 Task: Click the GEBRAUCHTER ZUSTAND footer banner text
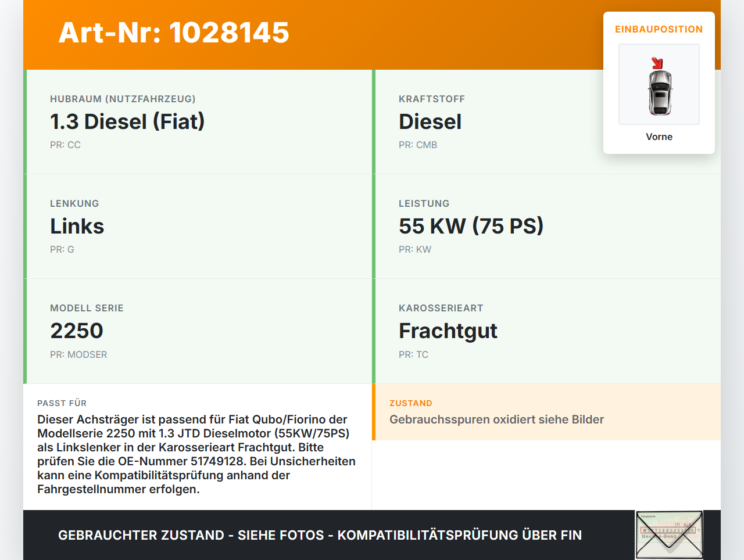tap(320, 535)
